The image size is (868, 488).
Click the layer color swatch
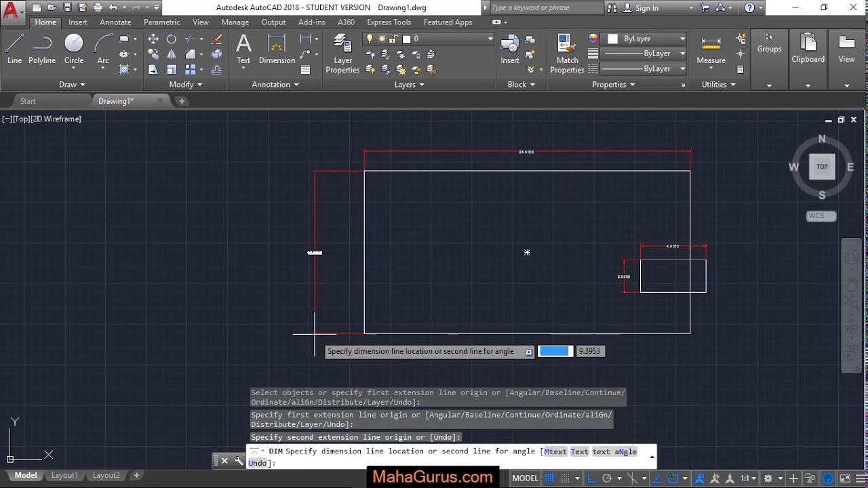tap(407, 39)
